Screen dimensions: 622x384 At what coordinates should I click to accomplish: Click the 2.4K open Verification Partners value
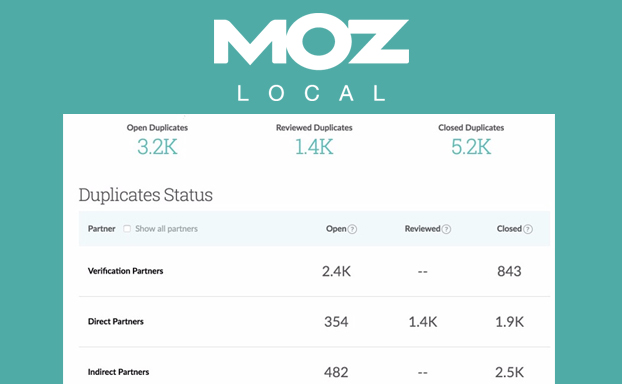pyautogui.click(x=336, y=271)
